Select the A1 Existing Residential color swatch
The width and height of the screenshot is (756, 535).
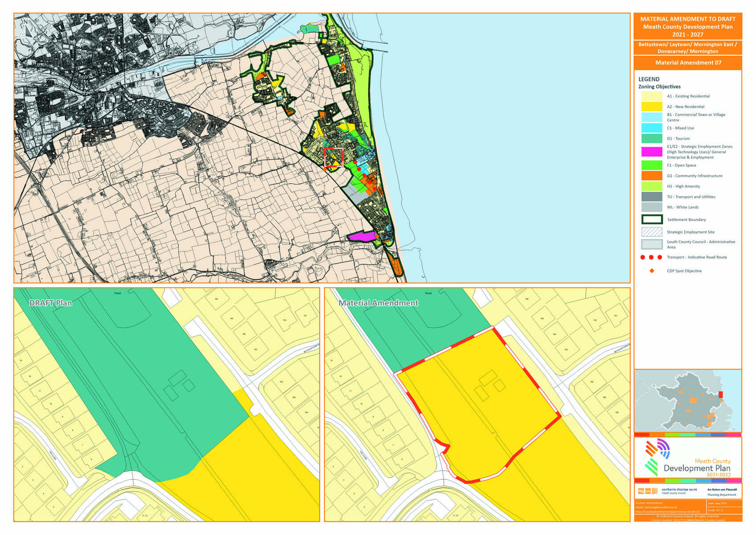[x=652, y=96]
